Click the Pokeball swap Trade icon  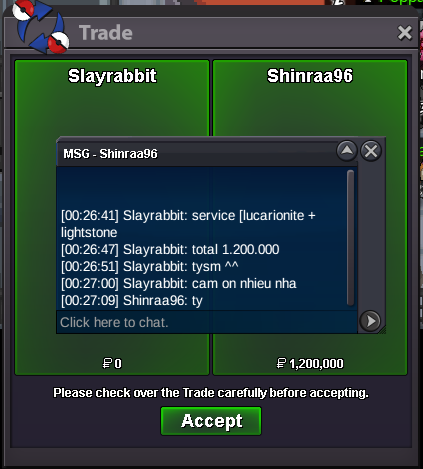point(41,27)
